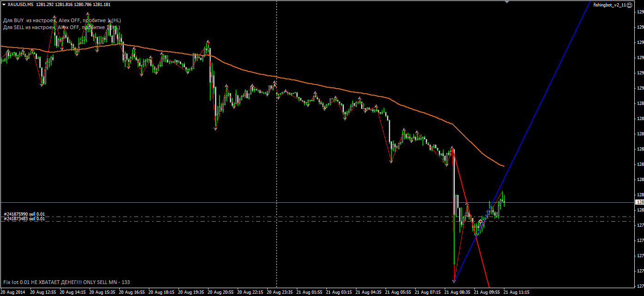Select sell order label #241873483

coord(25,219)
